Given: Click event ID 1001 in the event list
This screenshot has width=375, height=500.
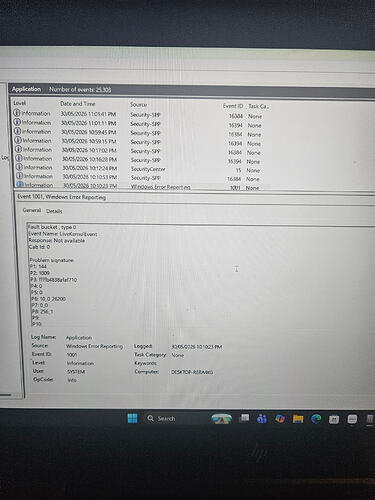Looking at the screenshot, I should 235,188.
